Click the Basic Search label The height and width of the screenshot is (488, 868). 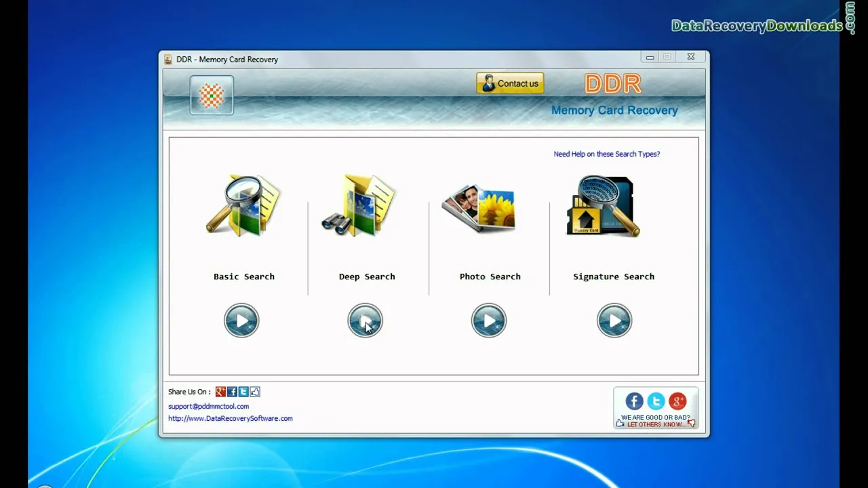244,277
